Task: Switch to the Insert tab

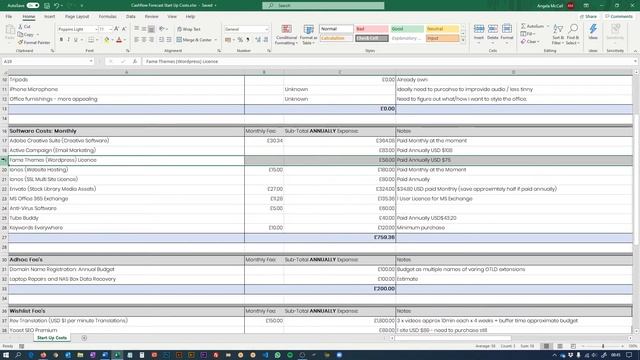Action: (49, 17)
